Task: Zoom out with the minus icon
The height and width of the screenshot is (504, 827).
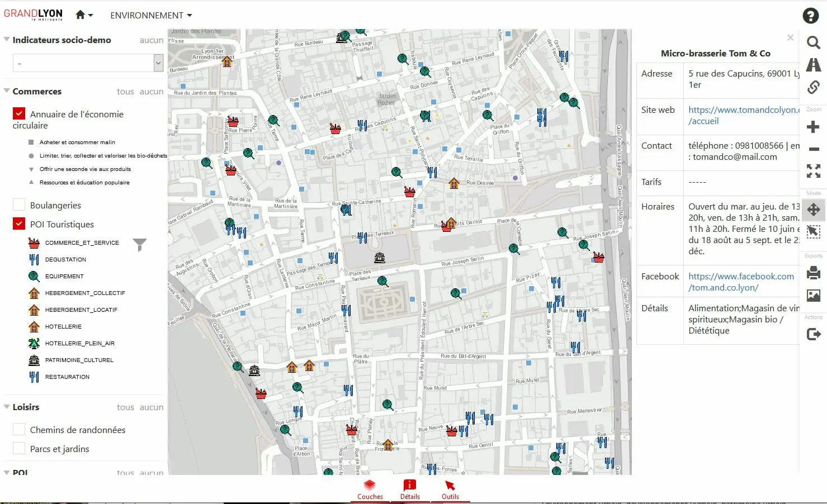Action: click(813, 149)
